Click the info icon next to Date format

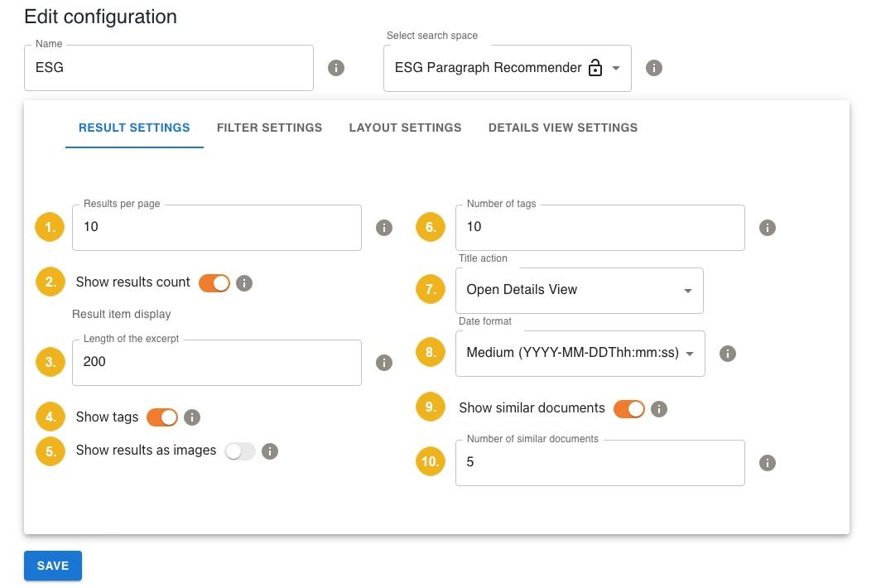click(728, 354)
